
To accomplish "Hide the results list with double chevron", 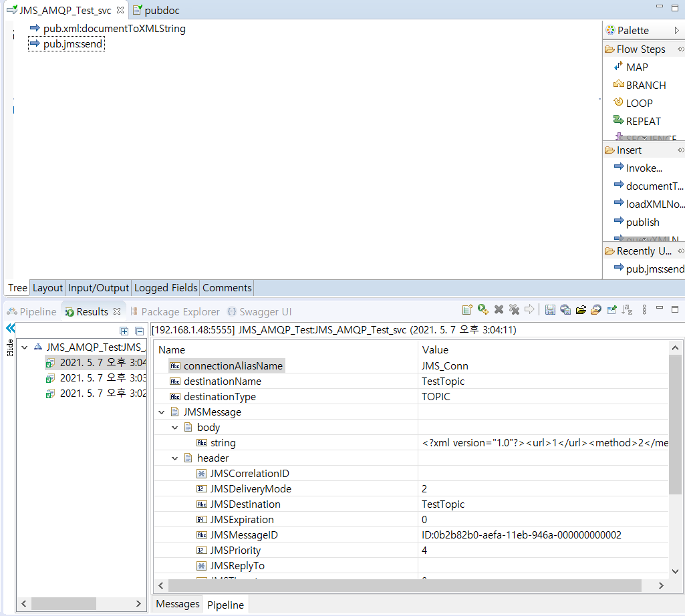I will tap(10, 329).
